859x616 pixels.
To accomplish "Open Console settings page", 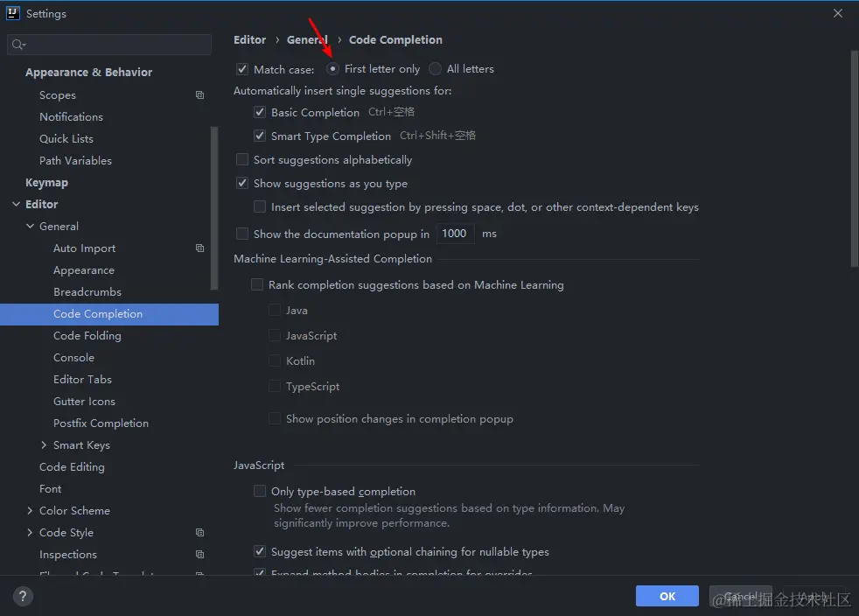I will 74,357.
